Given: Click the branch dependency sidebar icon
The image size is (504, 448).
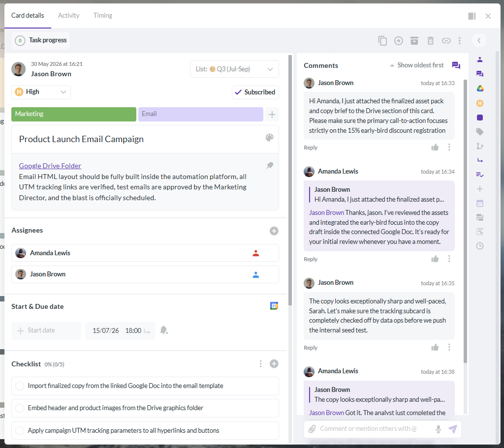Looking at the screenshot, I should (x=480, y=146).
